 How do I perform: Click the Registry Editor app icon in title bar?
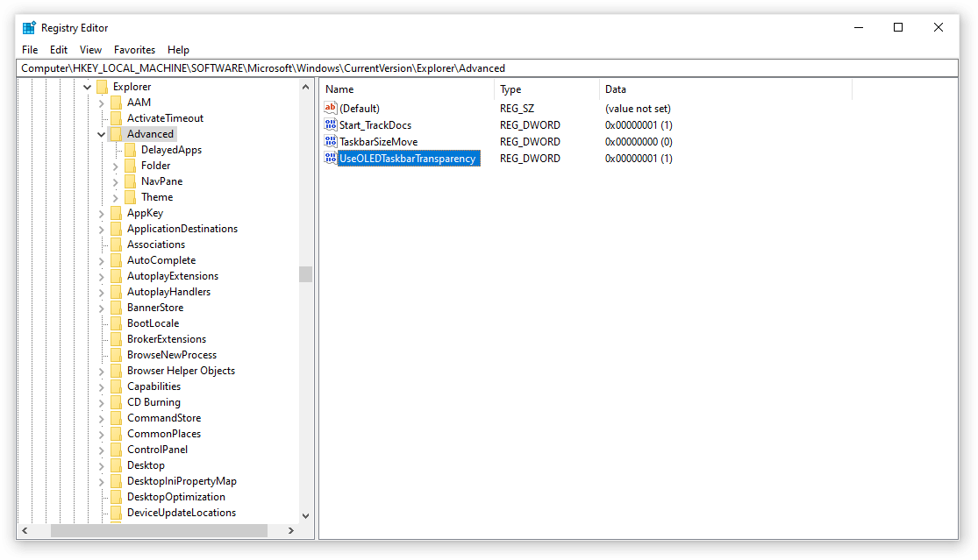click(x=29, y=28)
